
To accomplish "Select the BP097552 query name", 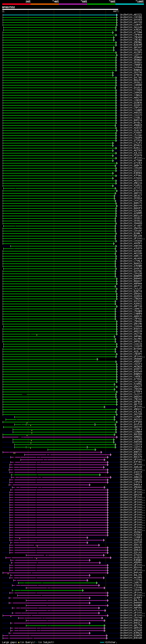I will point(8,7).
